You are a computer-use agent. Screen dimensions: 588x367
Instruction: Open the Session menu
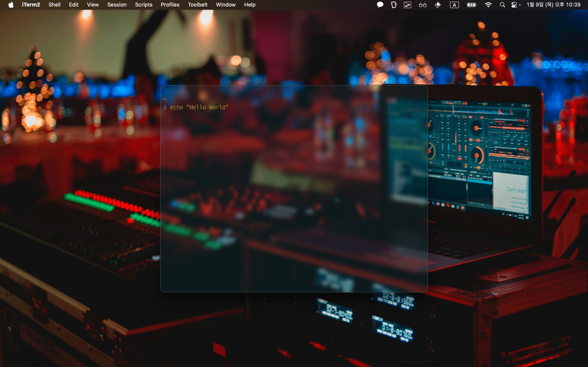coord(117,5)
